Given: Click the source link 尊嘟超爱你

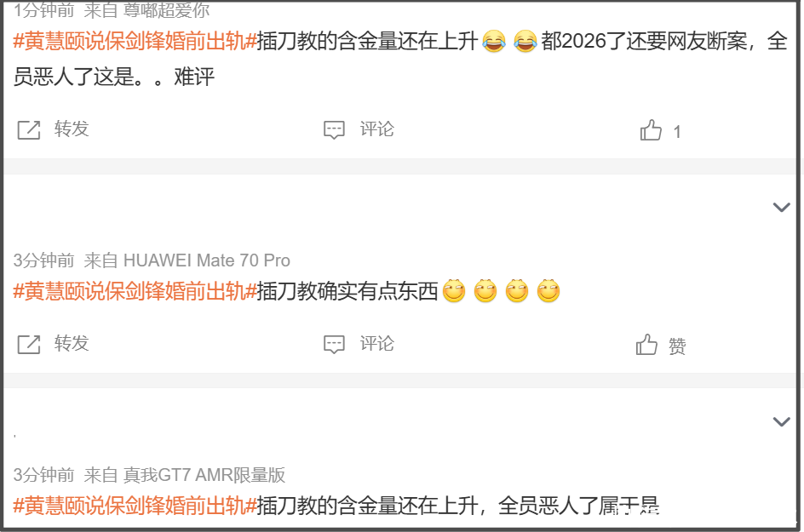Looking at the screenshot, I should click(x=166, y=10).
